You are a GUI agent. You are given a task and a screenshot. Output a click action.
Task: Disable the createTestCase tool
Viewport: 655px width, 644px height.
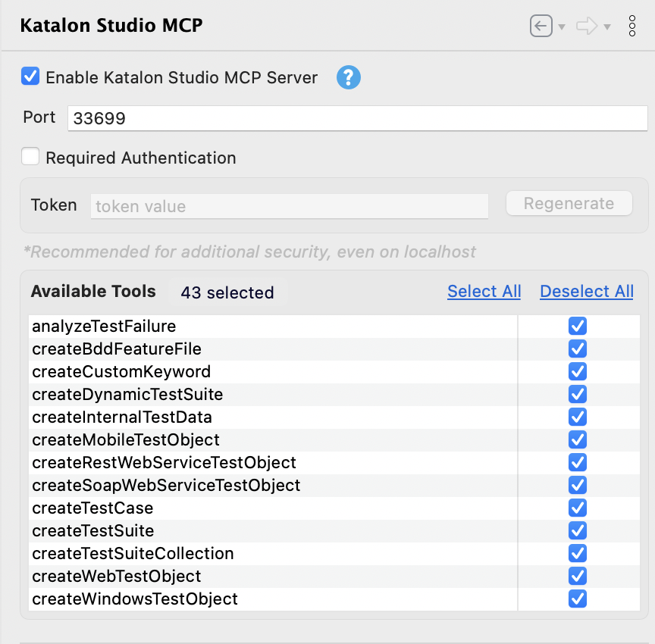578,508
